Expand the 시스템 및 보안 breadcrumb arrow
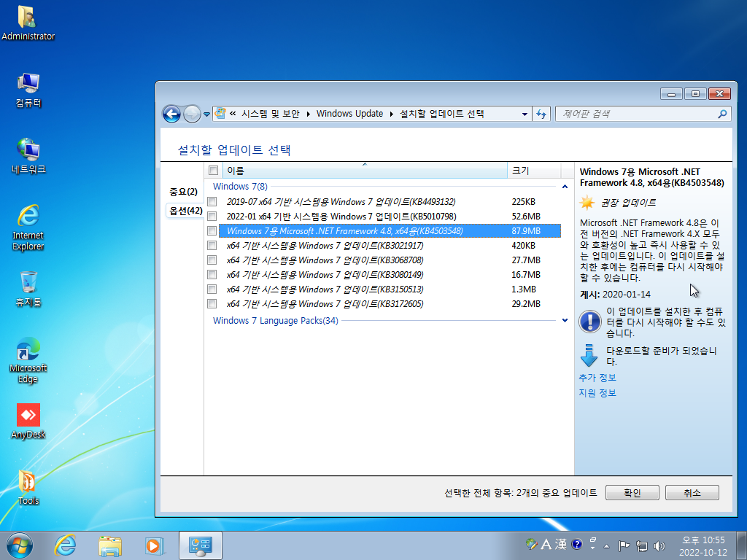Image resolution: width=747 pixels, height=560 pixels. [309, 114]
